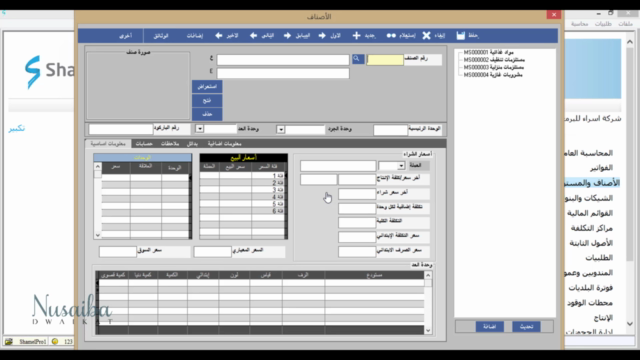Click the bottom warehouse table scroll-up arrow
Image resolution: width=640 pixels, height=360 pixels.
tap(428, 276)
